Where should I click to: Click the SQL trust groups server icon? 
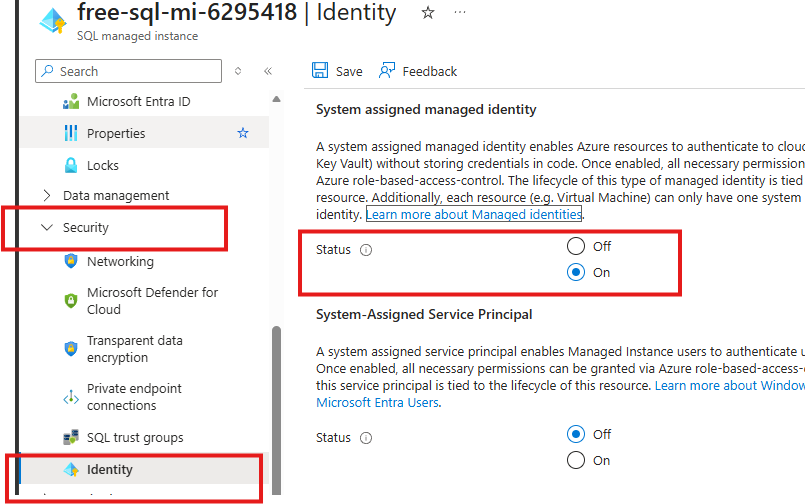coord(71,437)
